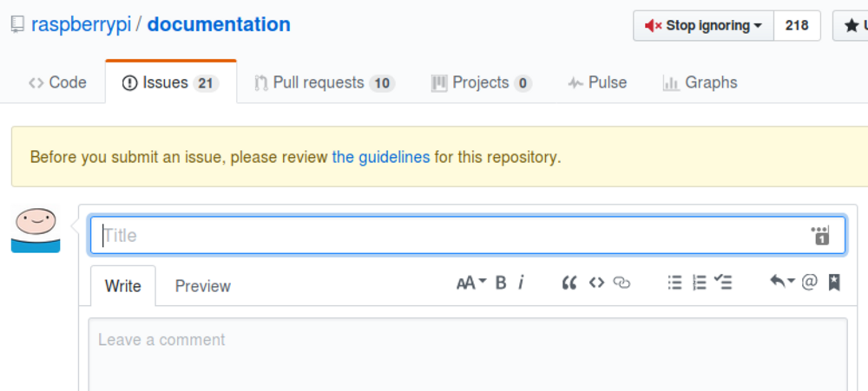Switch to the Code tab
The image size is (868, 391).
click(57, 83)
